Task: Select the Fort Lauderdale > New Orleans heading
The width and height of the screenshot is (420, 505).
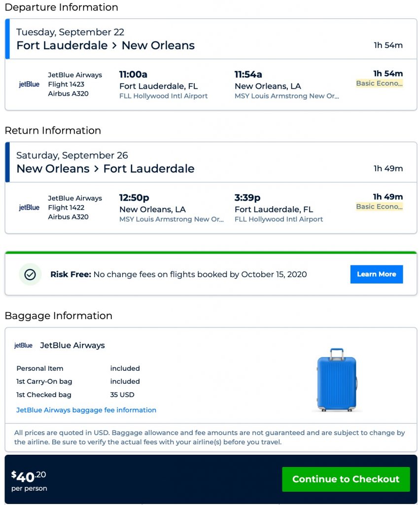Action: pyautogui.click(x=105, y=45)
